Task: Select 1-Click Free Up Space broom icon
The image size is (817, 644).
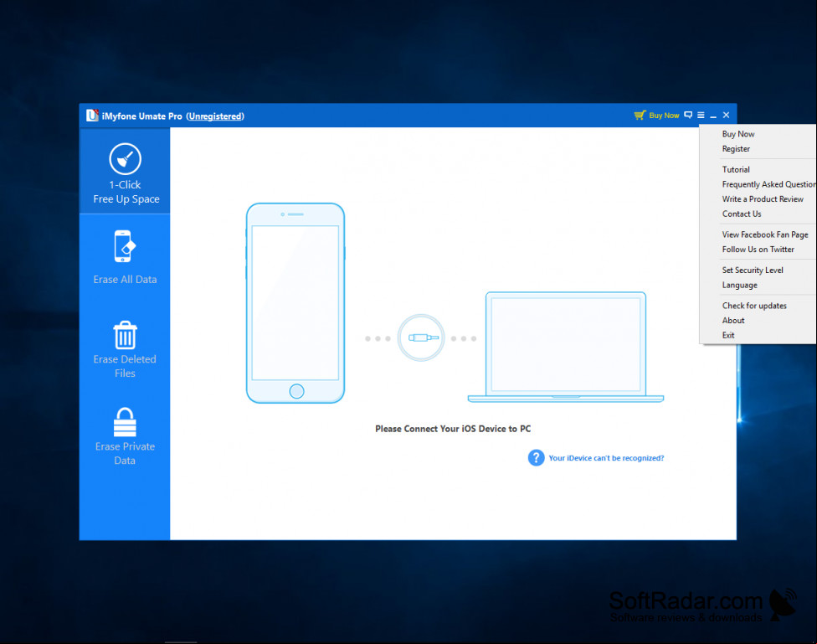Action: [x=125, y=158]
